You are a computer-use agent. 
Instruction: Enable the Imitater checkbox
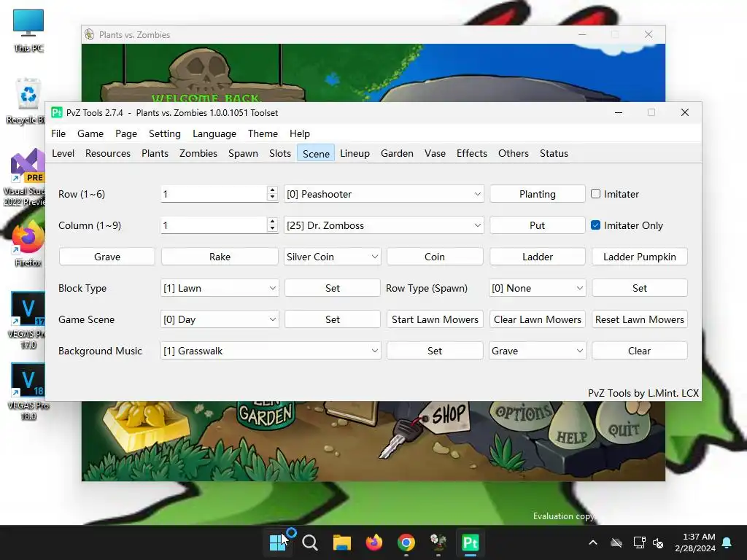coord(595,194)
